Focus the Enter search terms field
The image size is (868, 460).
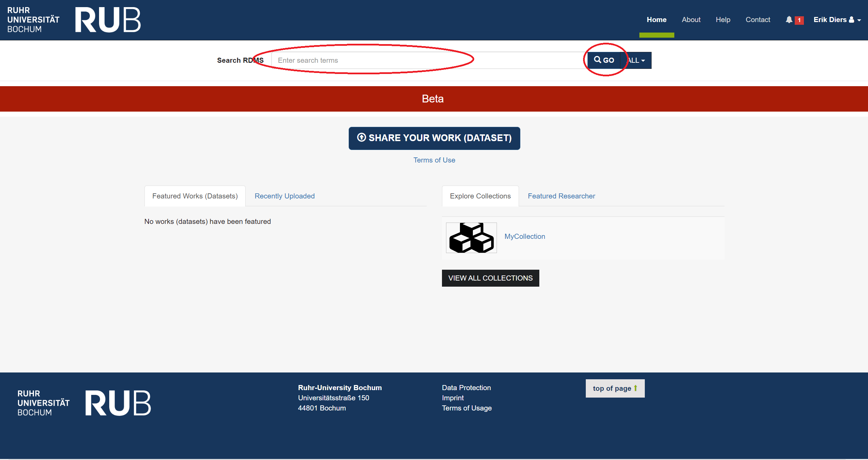(x=429, y=60)
